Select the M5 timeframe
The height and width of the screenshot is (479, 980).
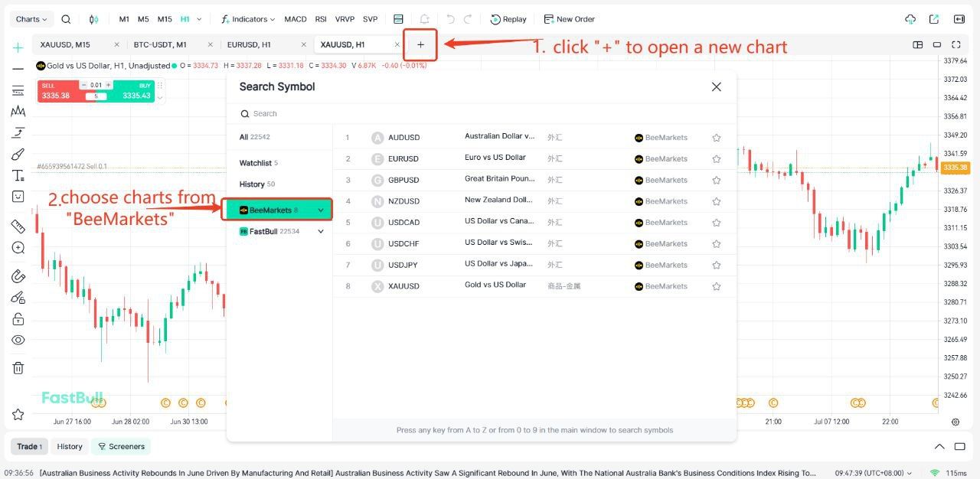tap(143, 19)
